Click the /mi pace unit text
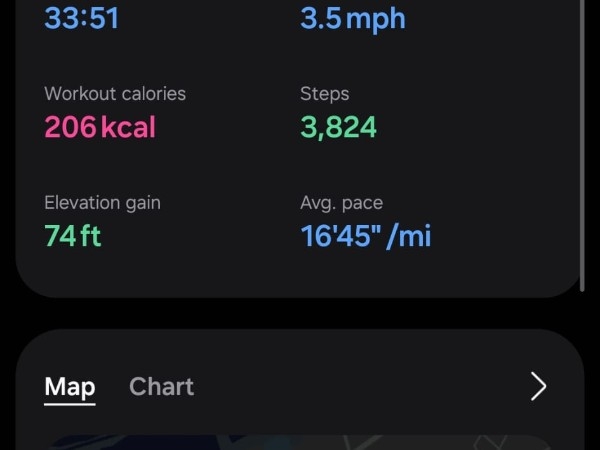The width and height of the screenshot is (600, 450). (410, 236)
